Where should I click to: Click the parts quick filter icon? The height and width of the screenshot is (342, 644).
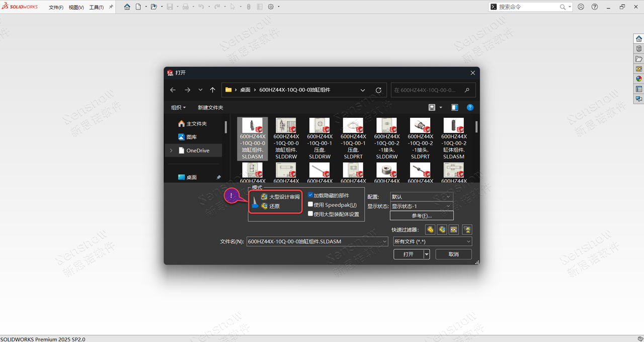click(x=430, y=230)
